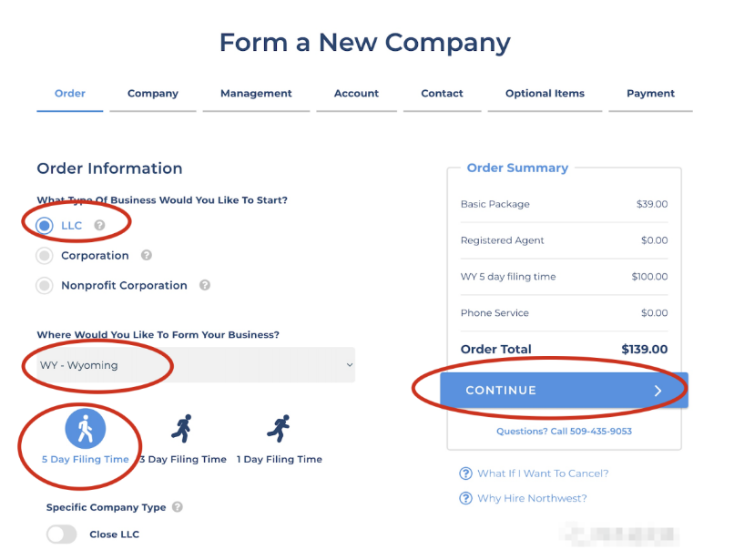The height and width of the screenshot is (560, 734).
Task: Open Specific Company Type help icon
Action: tap(177, 507)
